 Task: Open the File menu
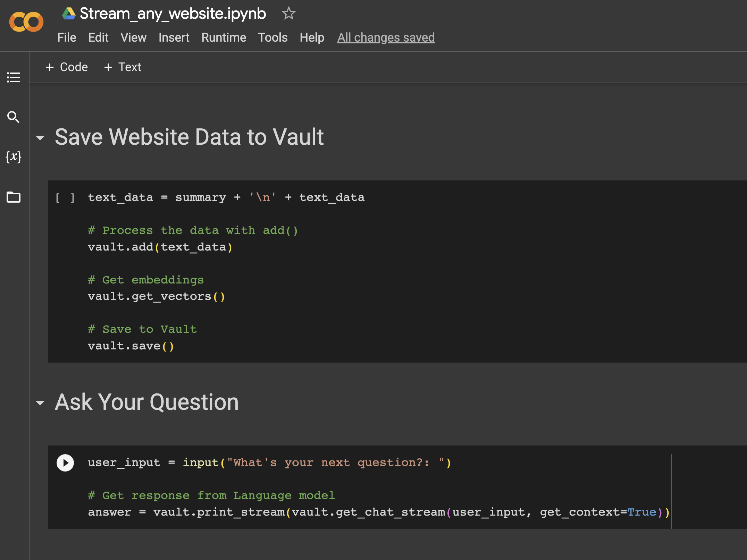pos(67,37)
